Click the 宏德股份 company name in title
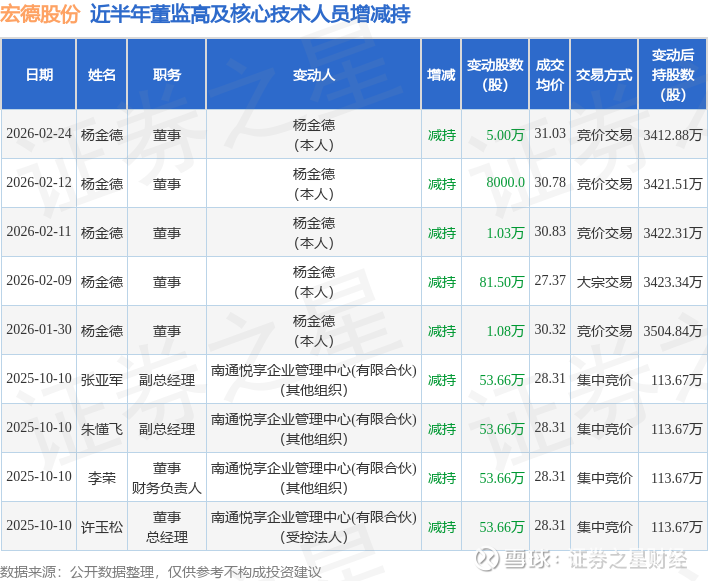The image size is (708, 581). coord(40,14)
